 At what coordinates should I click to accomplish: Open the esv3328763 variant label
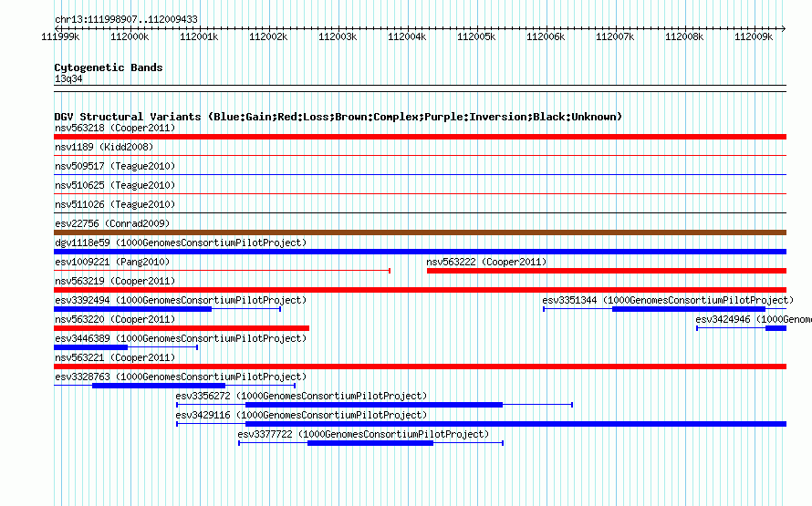point(181,377)
